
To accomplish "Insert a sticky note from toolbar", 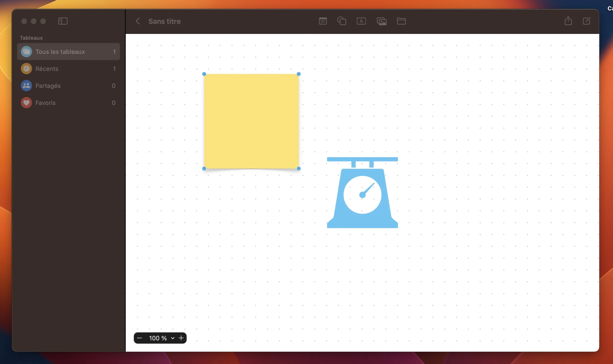I will 323,21.
